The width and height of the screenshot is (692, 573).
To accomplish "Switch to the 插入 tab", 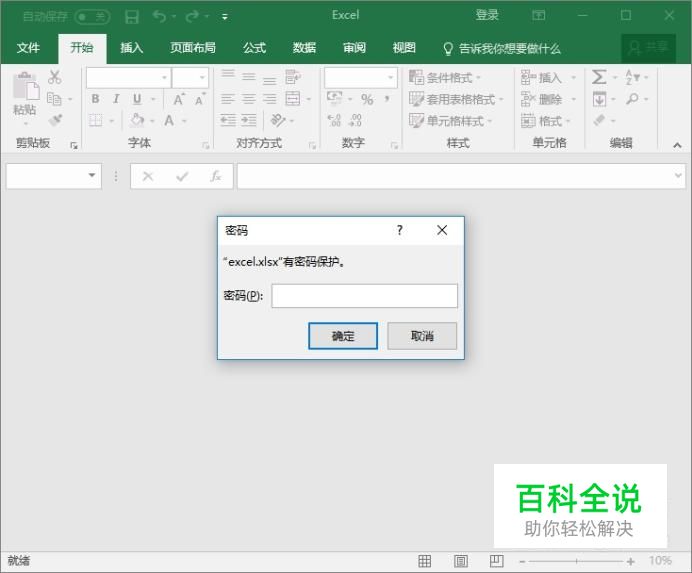I will 132,48.
